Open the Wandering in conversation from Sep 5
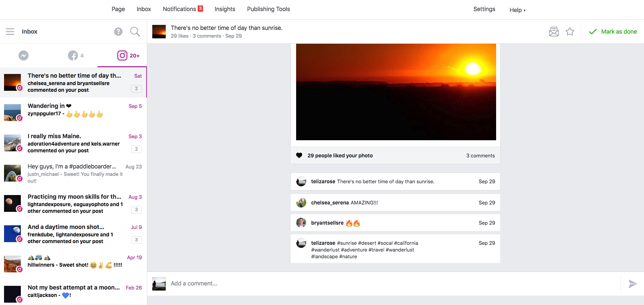Screen dimensions: 644x305 73,113
